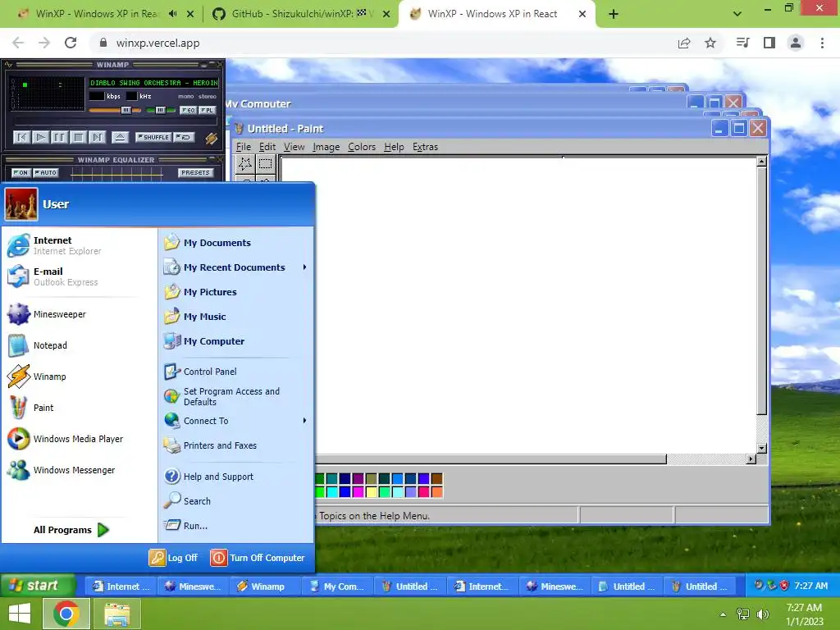840x630 pixels.
Task: Toggle SHUFFLE in Winamp
Action: (153, 137)
